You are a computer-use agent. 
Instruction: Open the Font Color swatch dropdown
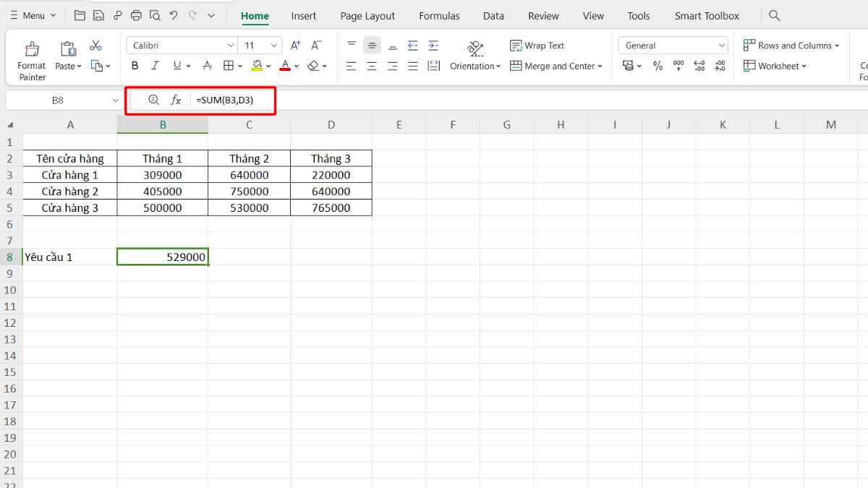coord(297,66)
